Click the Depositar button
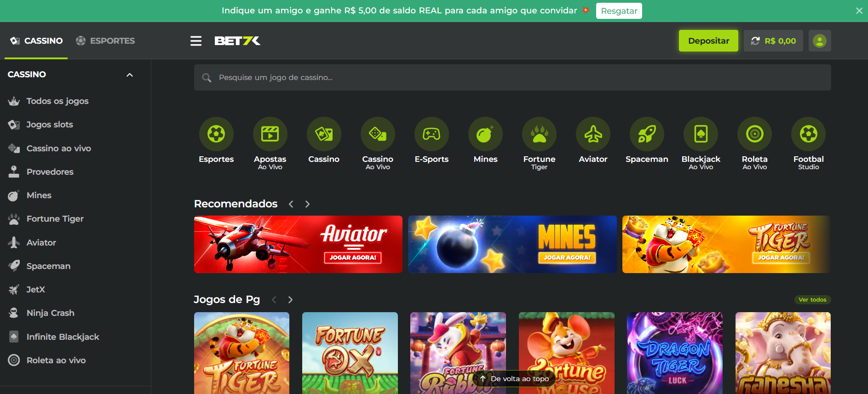 (708, 41)
